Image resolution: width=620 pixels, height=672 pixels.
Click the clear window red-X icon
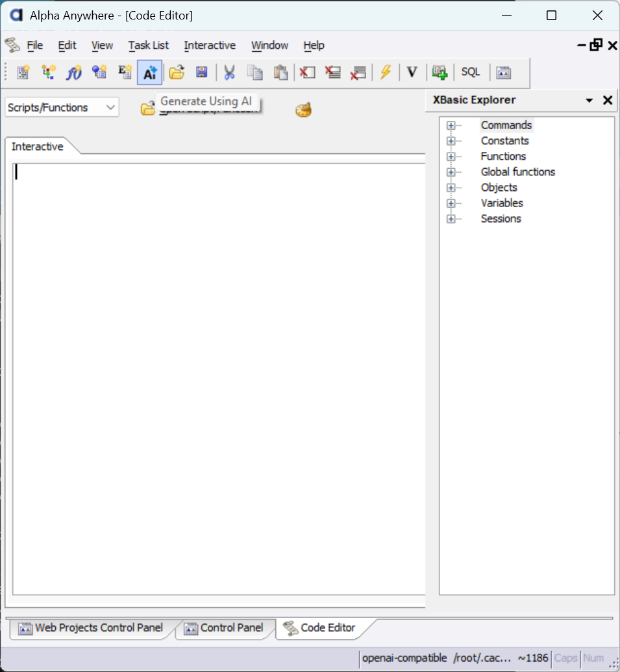(x=307, y=73)
